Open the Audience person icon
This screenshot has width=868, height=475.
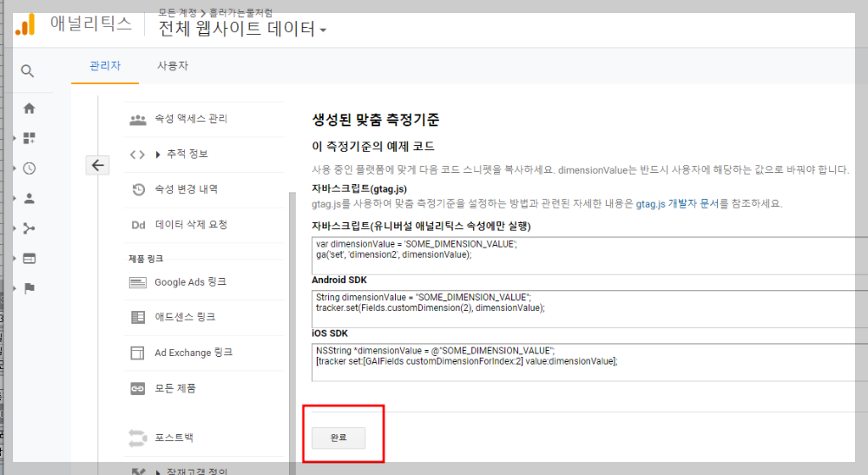coord(30,198)
